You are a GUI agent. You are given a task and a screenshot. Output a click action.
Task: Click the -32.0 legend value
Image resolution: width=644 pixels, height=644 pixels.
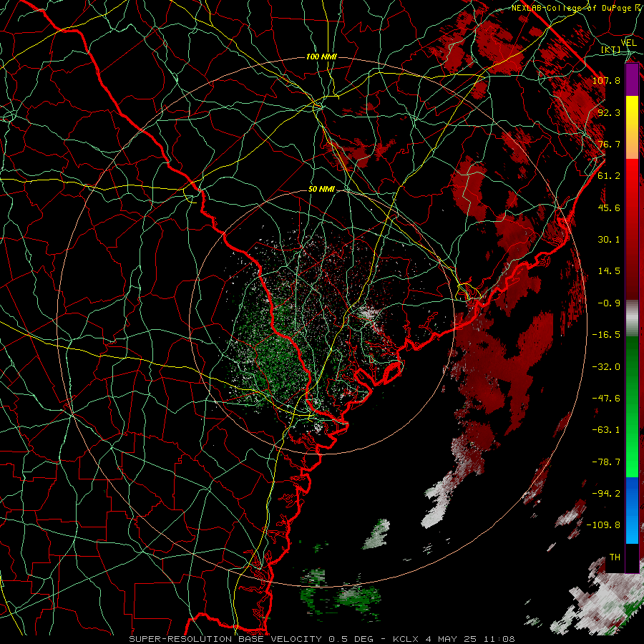[606, 366]
